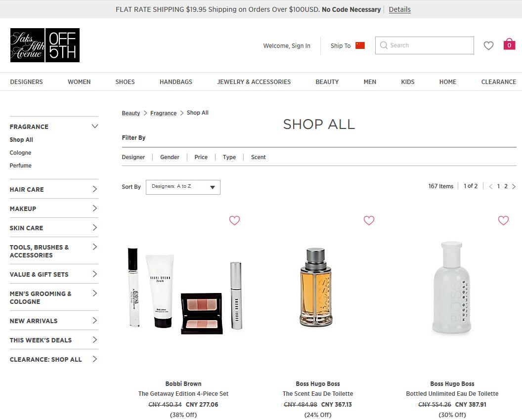Image resolution: width=522 pixels, height=420 pixels.
Task: Expand the New Arrivals category
Action: click(x=95, y=321)
